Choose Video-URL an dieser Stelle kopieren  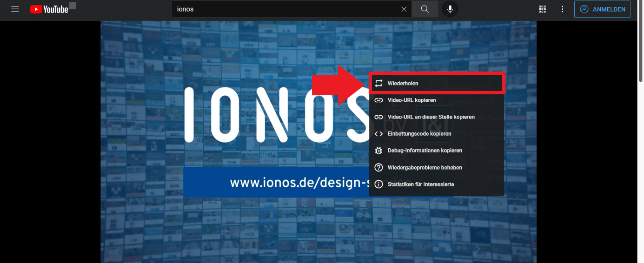[x=437, y=117]
